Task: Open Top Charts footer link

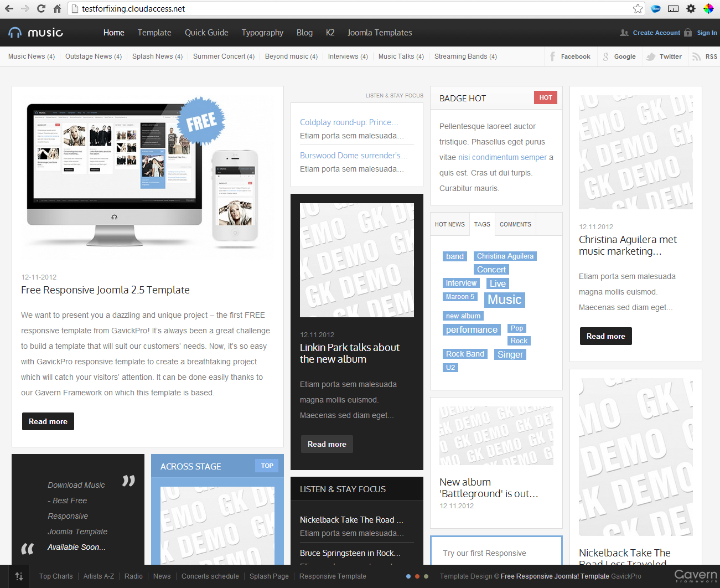Action: tap(56, 576)
